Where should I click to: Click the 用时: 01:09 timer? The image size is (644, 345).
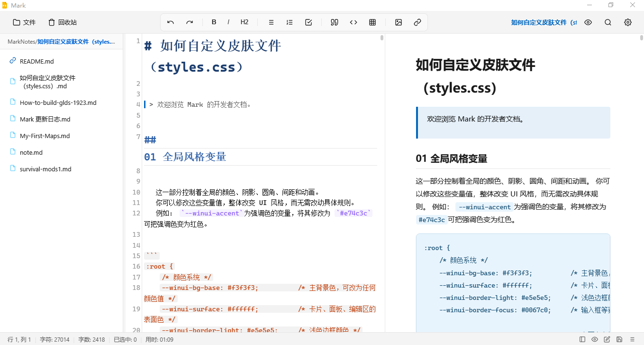click(x=159, y=339)
